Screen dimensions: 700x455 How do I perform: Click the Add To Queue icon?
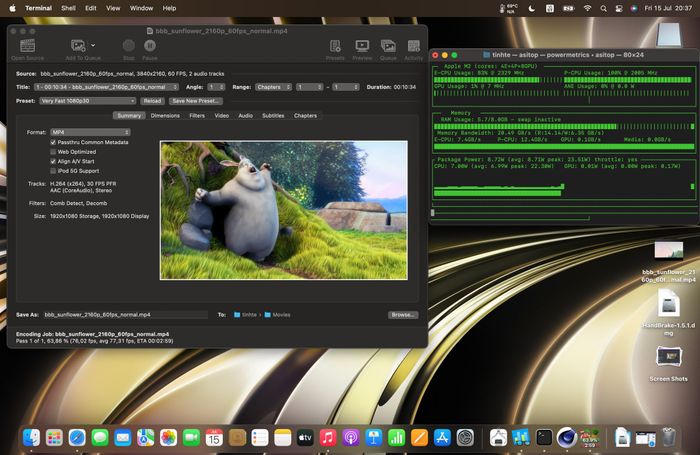point(78,46)
